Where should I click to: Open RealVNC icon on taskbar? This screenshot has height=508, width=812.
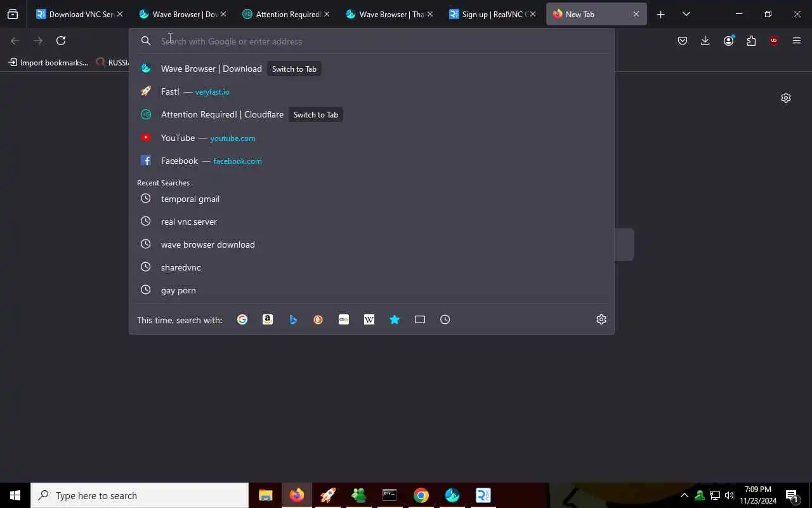483,495
